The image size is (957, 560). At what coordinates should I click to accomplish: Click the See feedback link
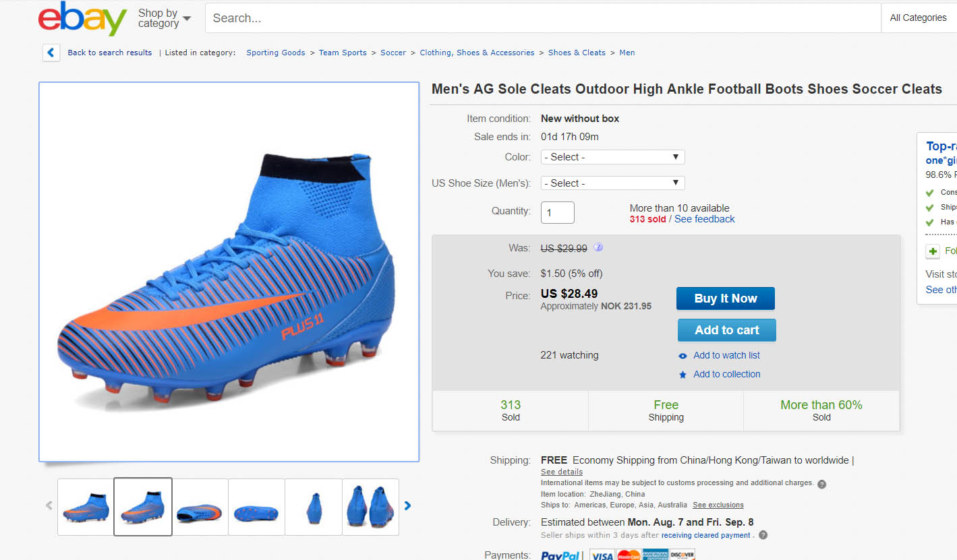click(x=704, y=218)
